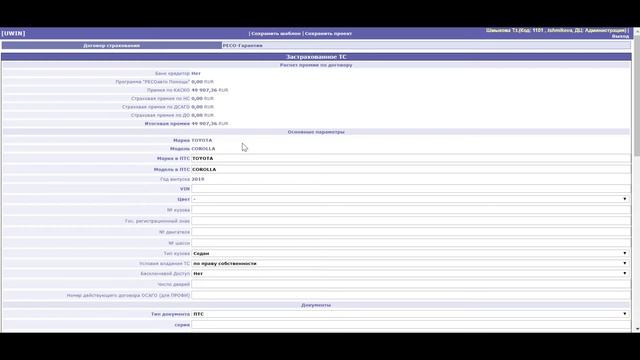Click the 'Число дверей' input field

[x=411, y=284]
